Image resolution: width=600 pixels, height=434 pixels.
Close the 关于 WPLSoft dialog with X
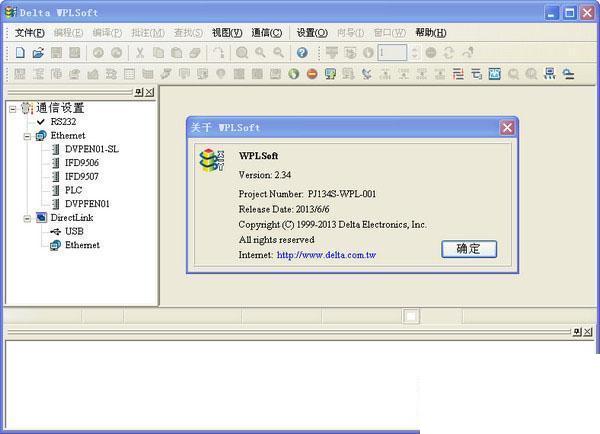507,127
